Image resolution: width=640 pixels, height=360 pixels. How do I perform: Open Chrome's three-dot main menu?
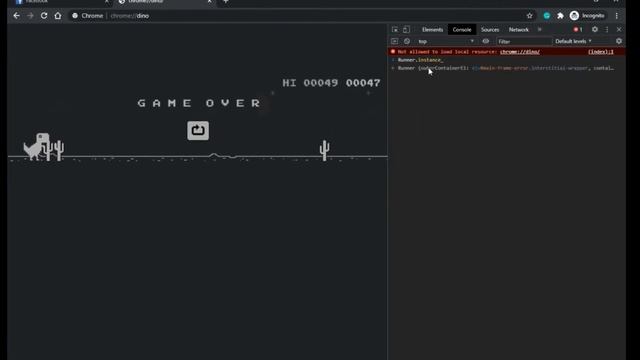(617, 16)
